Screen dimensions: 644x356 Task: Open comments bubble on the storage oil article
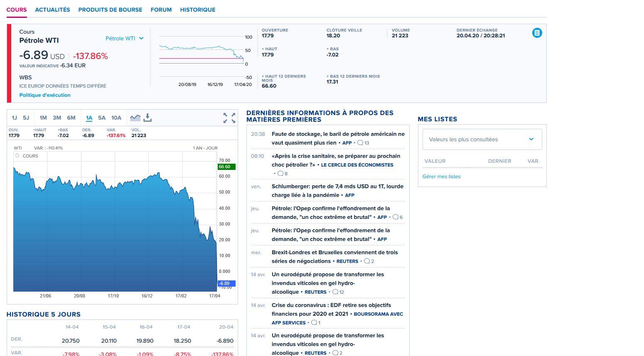coord(360,143)
